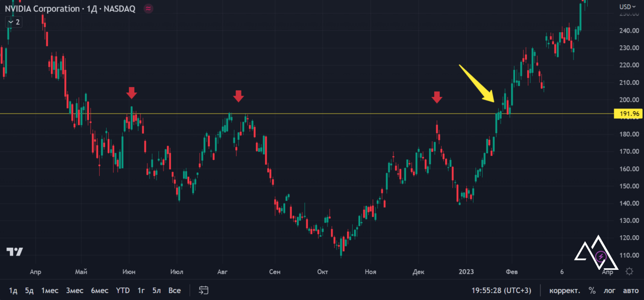This screenshot has width=644, height=300.
Task: Select the Все time range
Action: (x=175, y=290)
